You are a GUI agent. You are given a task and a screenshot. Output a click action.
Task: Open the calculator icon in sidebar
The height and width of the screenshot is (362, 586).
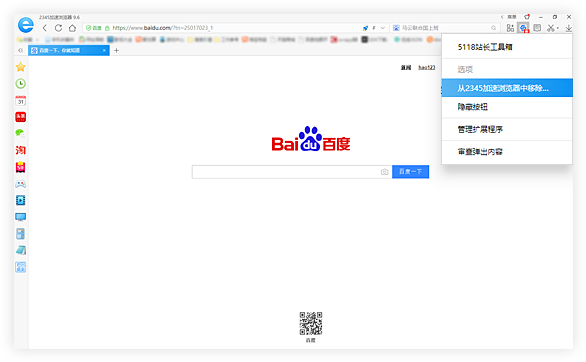(21, 234)
